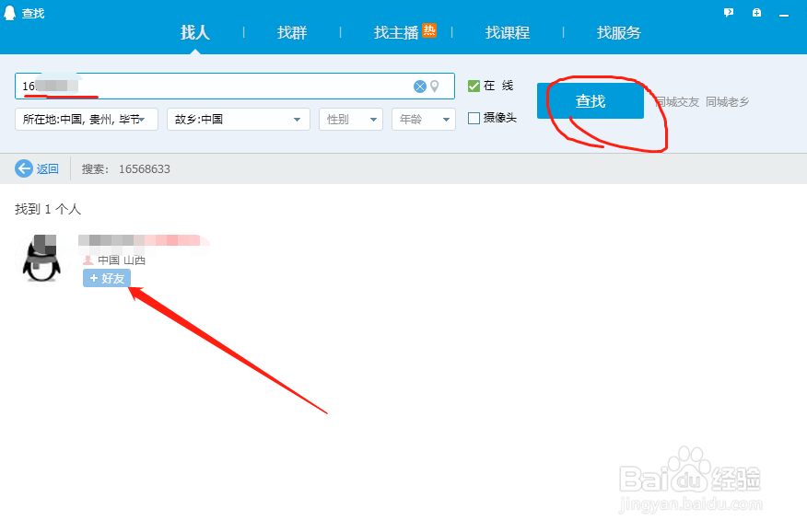Open feedback via the speech bubble icon

(x=729, y=12)
